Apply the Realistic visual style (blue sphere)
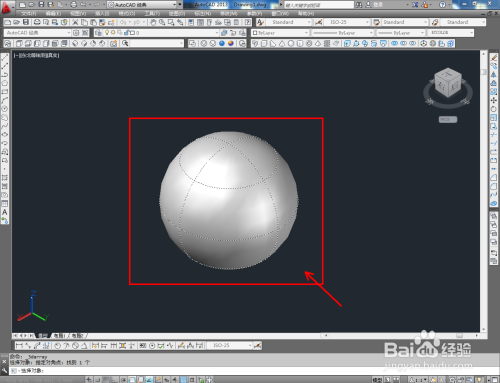The image size is (500, 383). 222,44
